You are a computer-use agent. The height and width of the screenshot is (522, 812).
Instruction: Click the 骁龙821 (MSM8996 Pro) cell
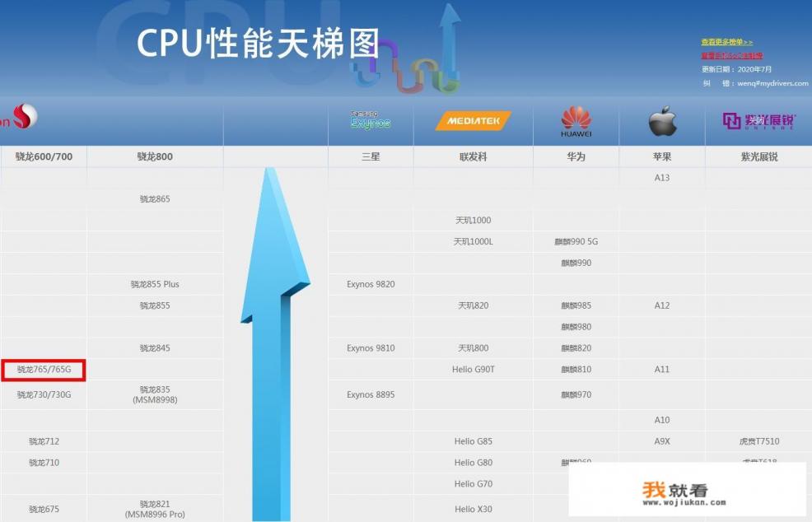[155, 509]
